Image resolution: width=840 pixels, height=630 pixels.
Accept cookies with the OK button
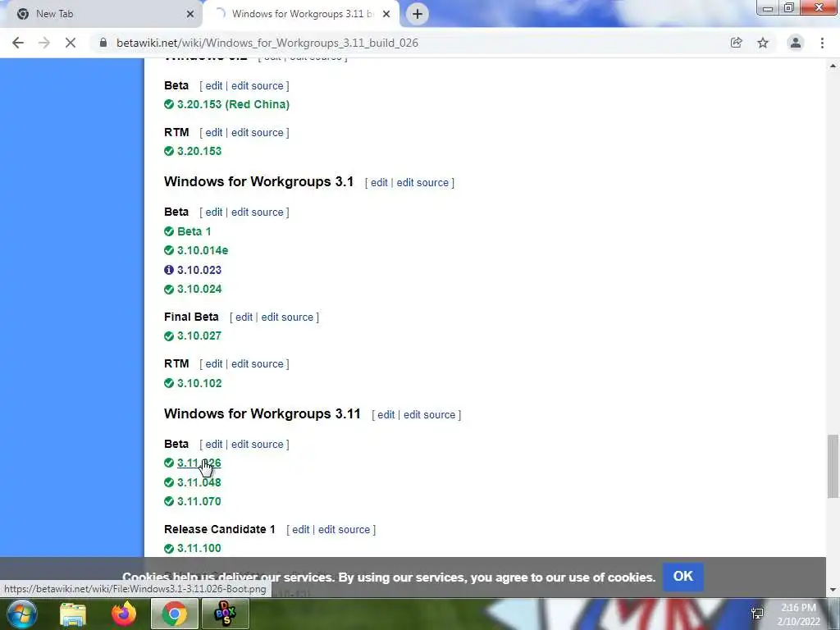(x=683, y=577)
